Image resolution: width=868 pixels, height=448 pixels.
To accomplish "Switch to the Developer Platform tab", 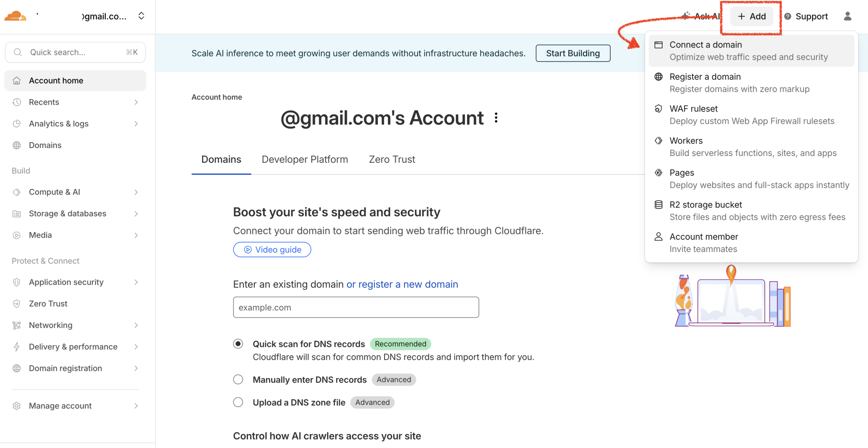I will tap(304, 159).
